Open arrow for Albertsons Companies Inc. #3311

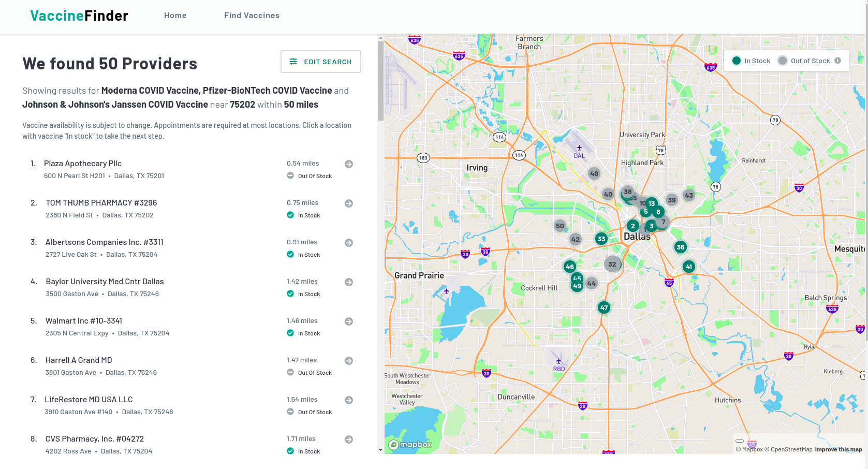click(349, 243)
